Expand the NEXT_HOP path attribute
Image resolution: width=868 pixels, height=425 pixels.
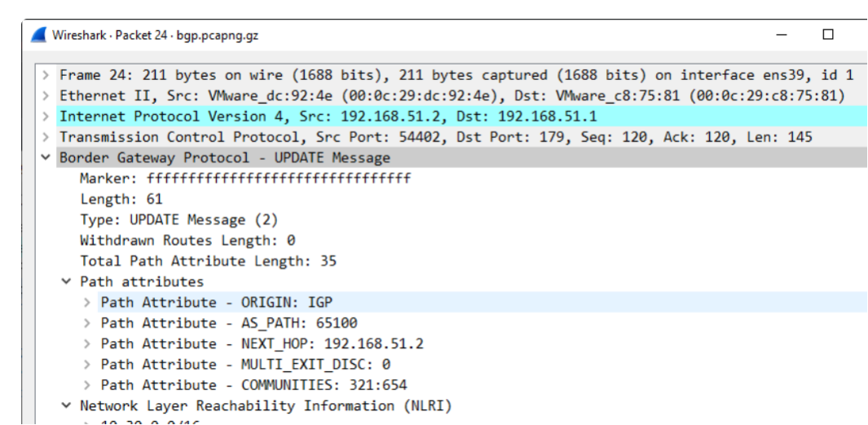[88, 343]
